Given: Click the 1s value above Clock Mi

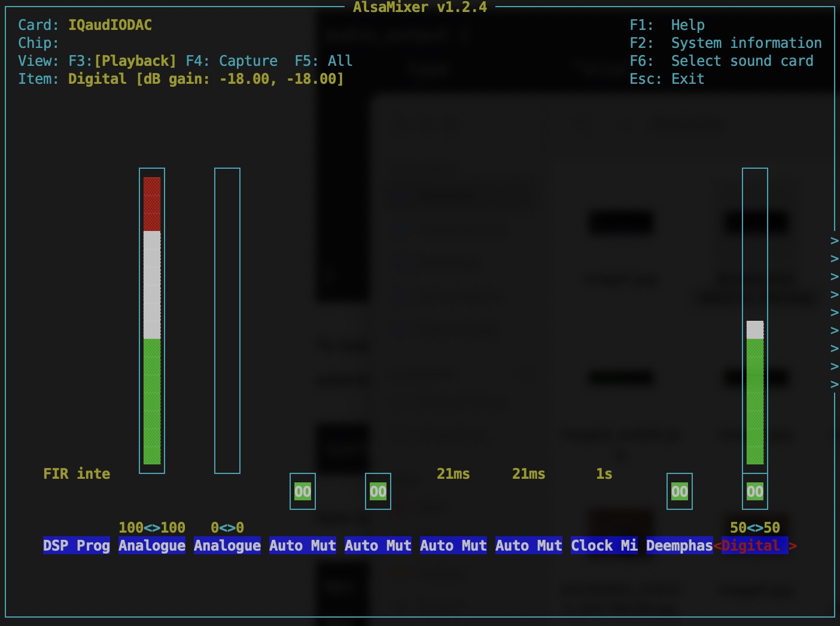Looking at the screenshot, I should [x=604, y=474].
